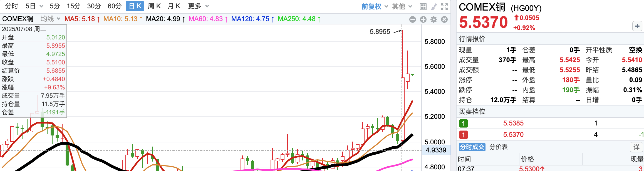Click the 4.9339 crosshair price label
This screenshot has height=171, width=644.
pos(436,150)
